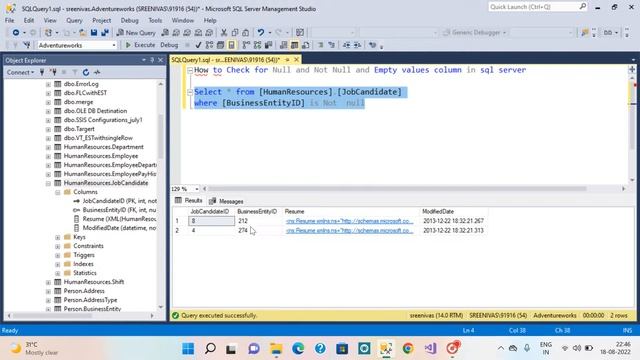
Task: Open the Connect dropdown in Object Explorer
Action: tap(20, 72)
